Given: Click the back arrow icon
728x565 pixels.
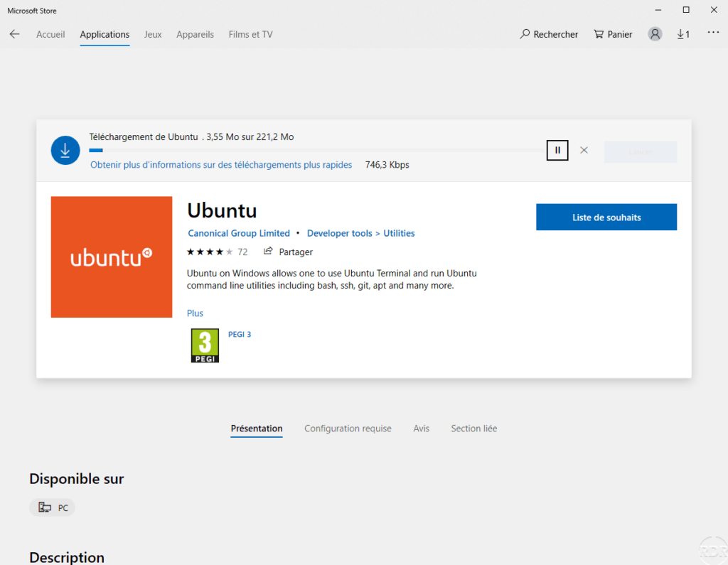Looking at the screenshot, I should [14, 34].
